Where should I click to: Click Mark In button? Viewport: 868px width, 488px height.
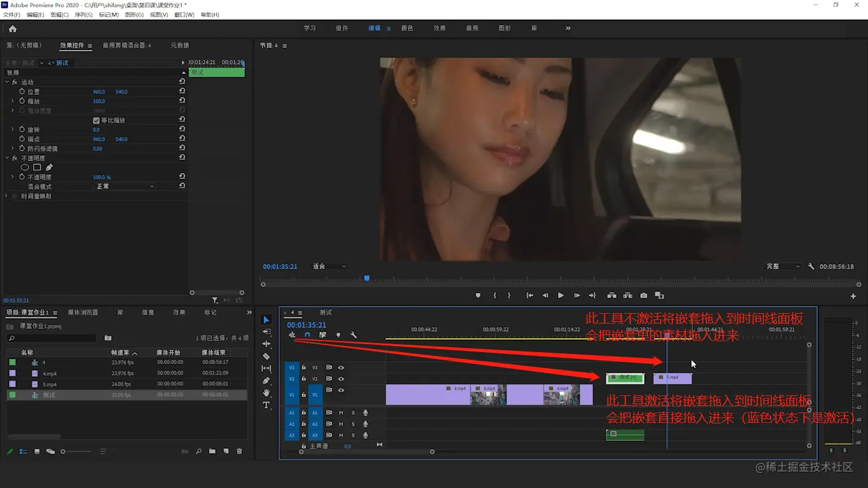coord(494,295)
